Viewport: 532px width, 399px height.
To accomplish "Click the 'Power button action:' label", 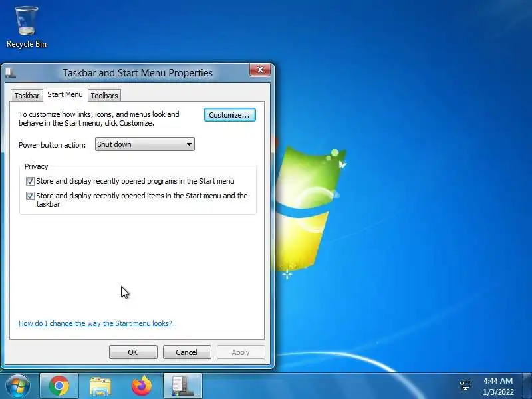I will click(53, 145).
